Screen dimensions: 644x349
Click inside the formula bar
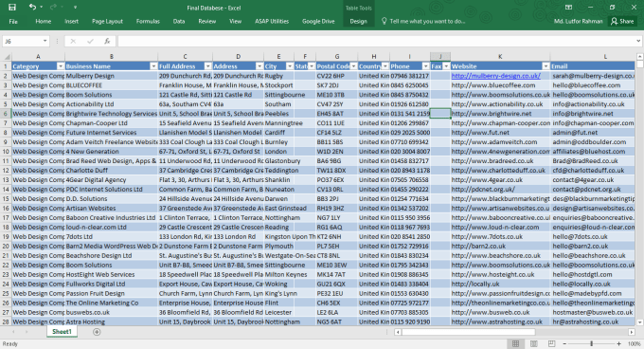(376, 41)
